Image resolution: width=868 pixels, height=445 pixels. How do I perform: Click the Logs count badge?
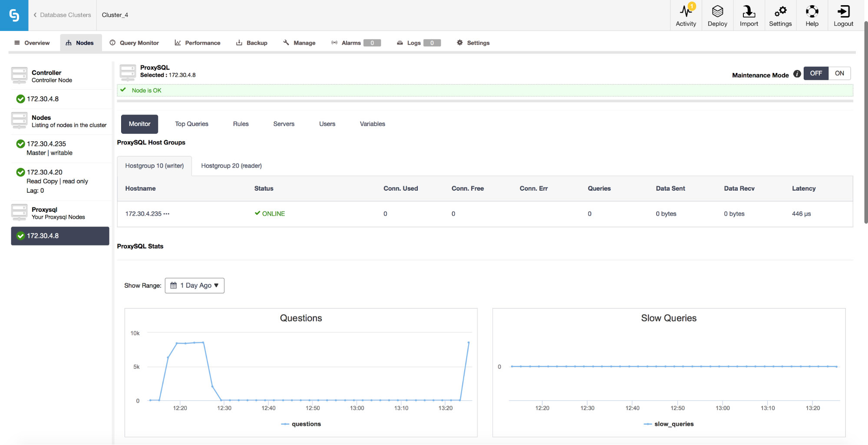[x=432, y=43]
